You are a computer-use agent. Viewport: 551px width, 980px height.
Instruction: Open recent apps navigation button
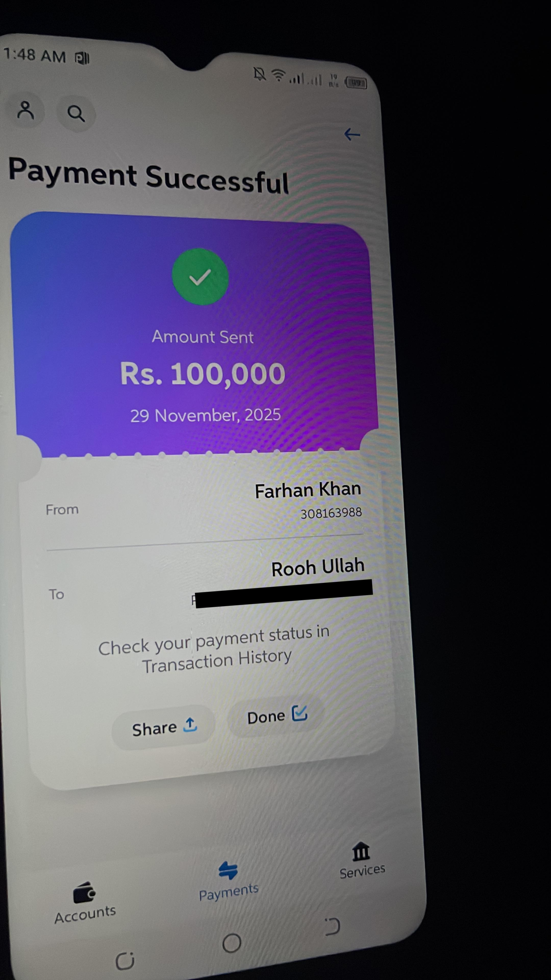tap(125, 961)
